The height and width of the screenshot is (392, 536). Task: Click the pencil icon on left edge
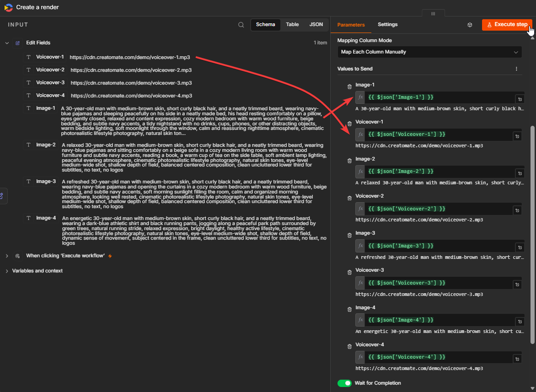2,196
